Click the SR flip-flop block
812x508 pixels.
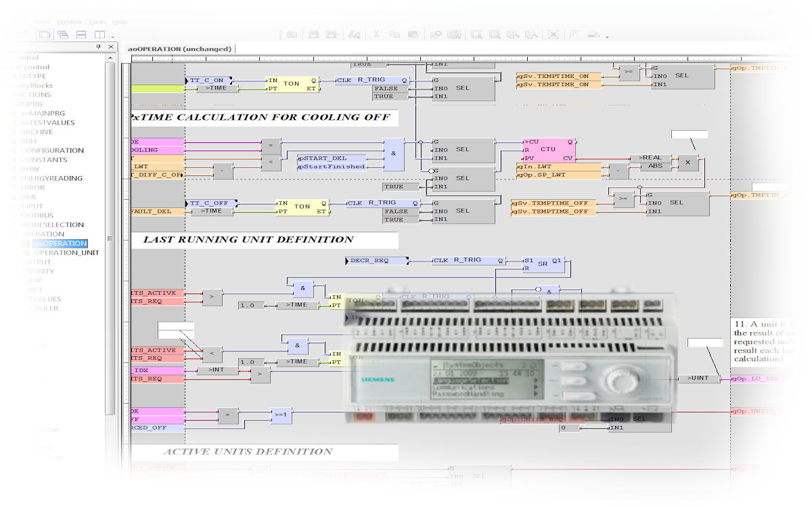542,264
